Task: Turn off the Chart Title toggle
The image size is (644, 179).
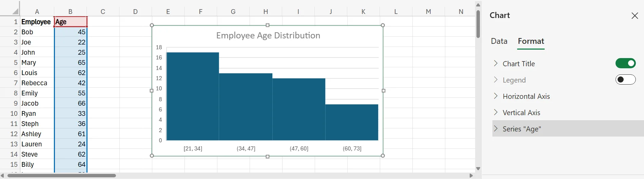Action: [625, 63]
